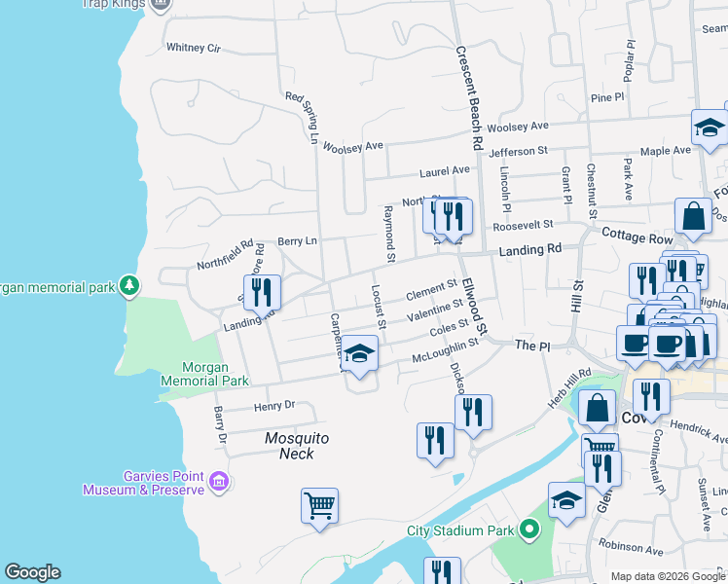The height and width of the screenshot is (584, 728).
Task: Click the Morgan Memorial Park green label
Action: (204, 374)
